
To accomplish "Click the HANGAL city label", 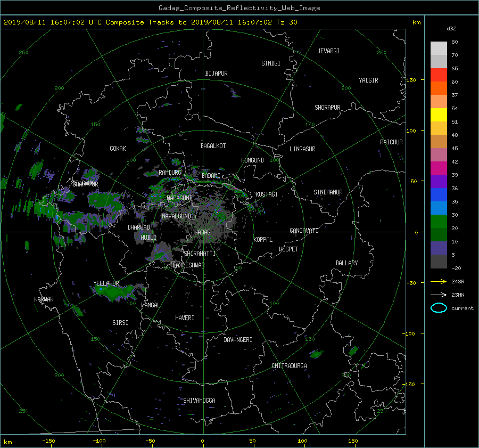I will [150, 305].
